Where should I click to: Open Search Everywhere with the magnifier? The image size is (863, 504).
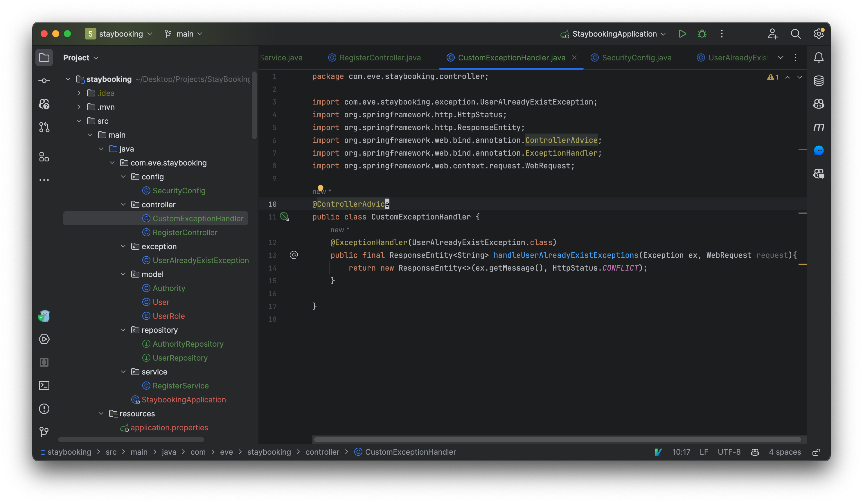coord(796,34)
